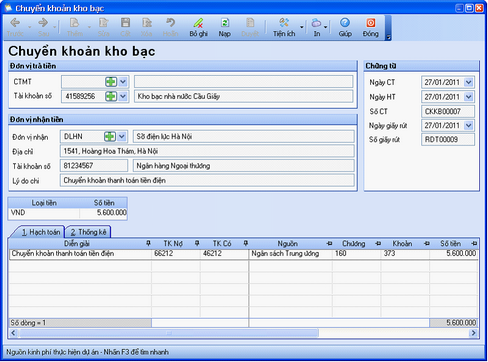The height and width of the screenshot is (362, 488).
Task: Click the VND currency cell
Action: coord(44,213)
